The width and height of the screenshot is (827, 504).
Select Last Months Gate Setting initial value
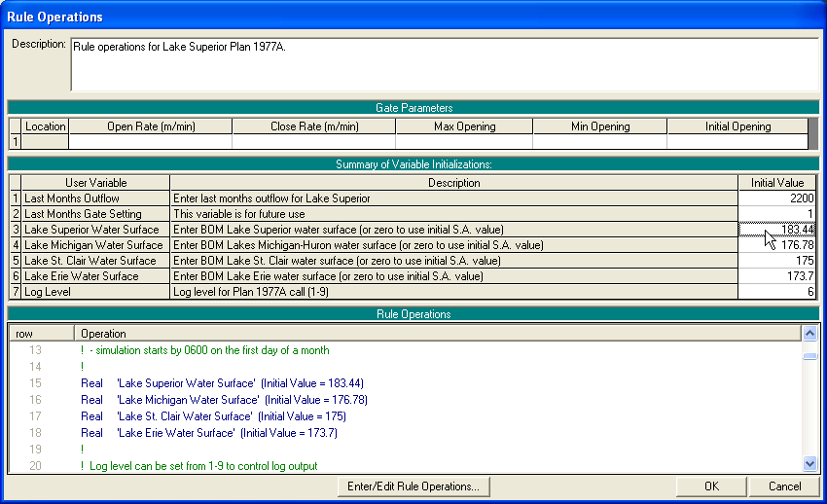tap(777, 214)
